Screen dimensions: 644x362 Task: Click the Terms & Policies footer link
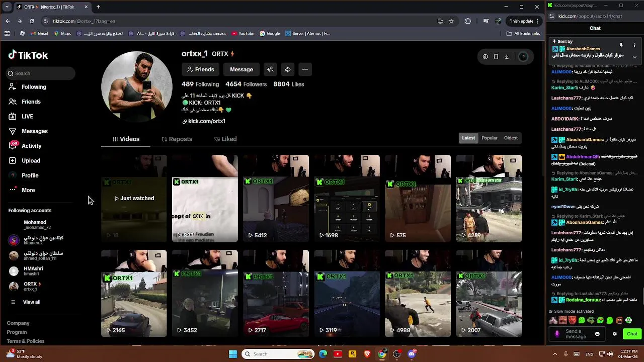click(x=26, y=341)
